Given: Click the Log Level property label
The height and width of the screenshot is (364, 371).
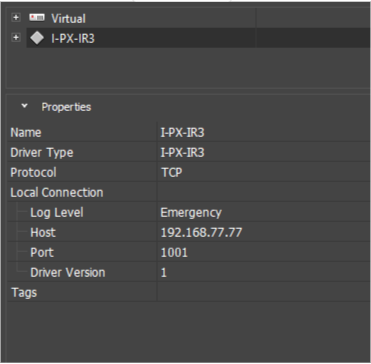Looking at the screenshot, I should [x=57, y=213].
